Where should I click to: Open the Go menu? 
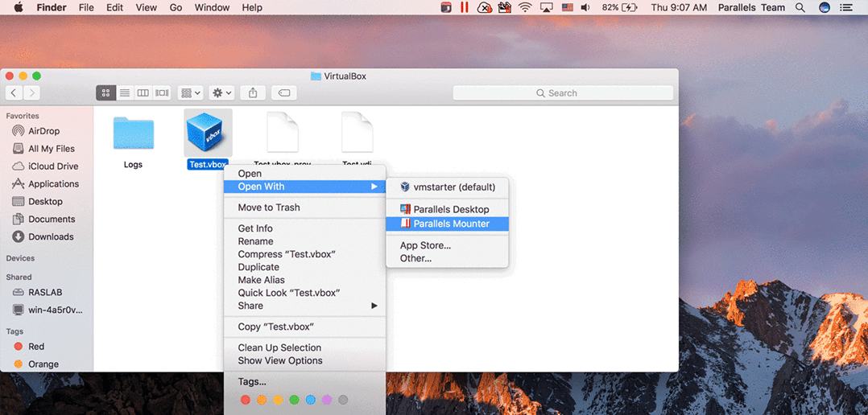[176, 8]
